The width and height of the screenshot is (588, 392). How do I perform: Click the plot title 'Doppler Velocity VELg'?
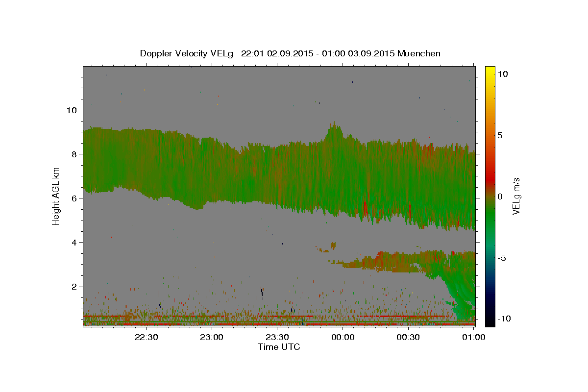186,53
